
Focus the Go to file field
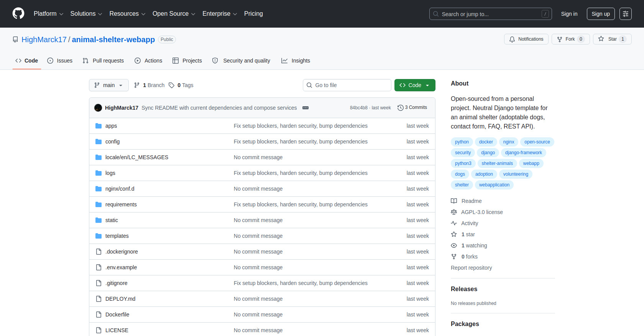[x=347, y=85]
